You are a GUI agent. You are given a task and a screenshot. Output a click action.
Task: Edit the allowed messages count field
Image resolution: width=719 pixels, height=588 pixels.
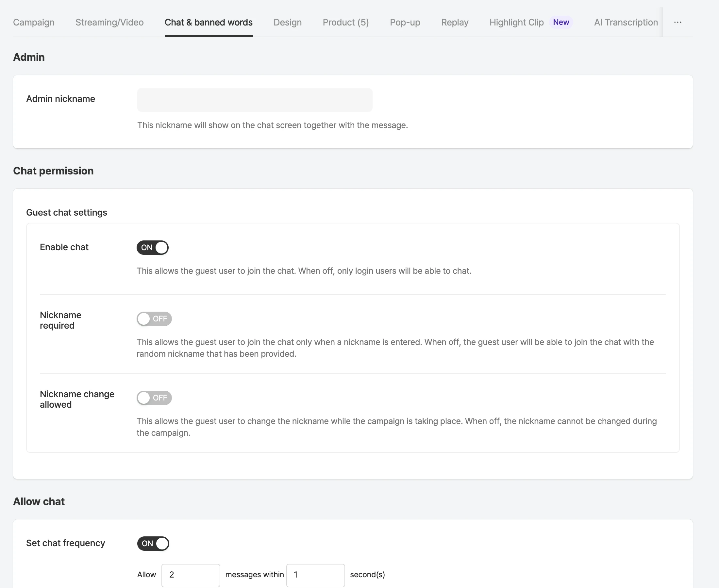click(191, 575)
